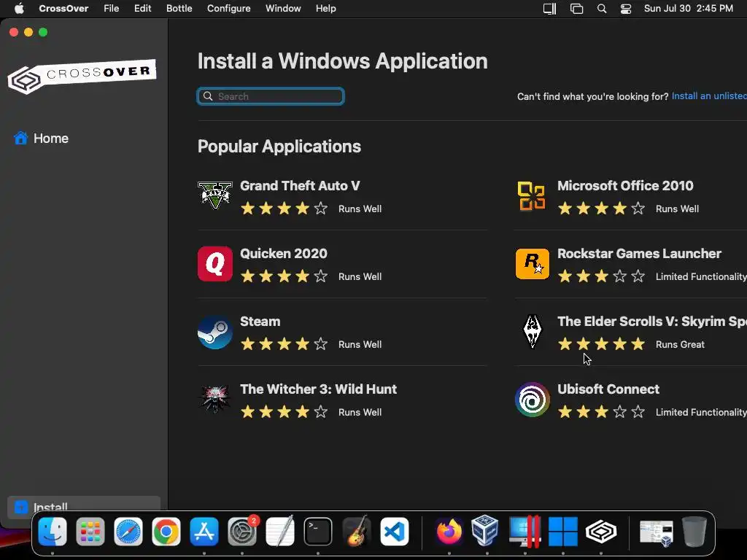Viewport: 747px width, 560px height.
Task: Click the CrossOver icon in the Dock
Action: coord(601,532)
